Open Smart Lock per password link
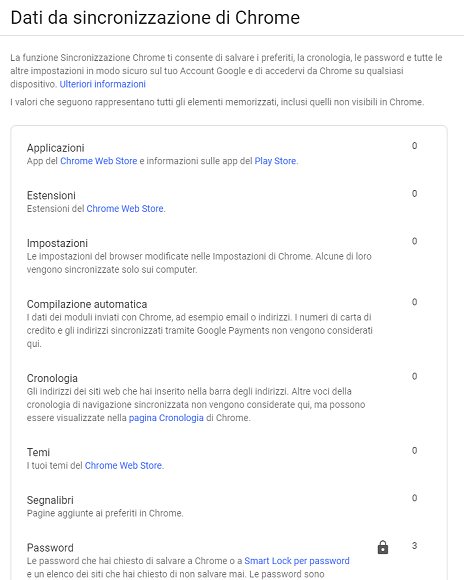Viewport: 464px width, 580px height. tap(297, 561)
